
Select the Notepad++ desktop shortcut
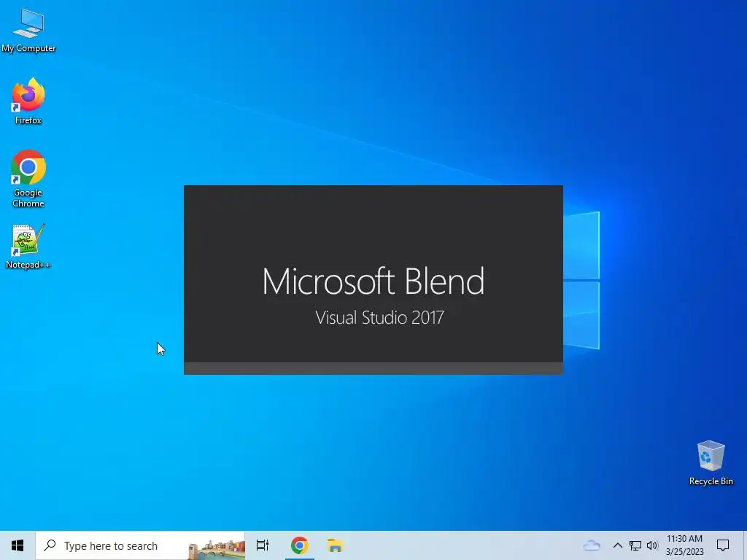[x=28, y=246]
